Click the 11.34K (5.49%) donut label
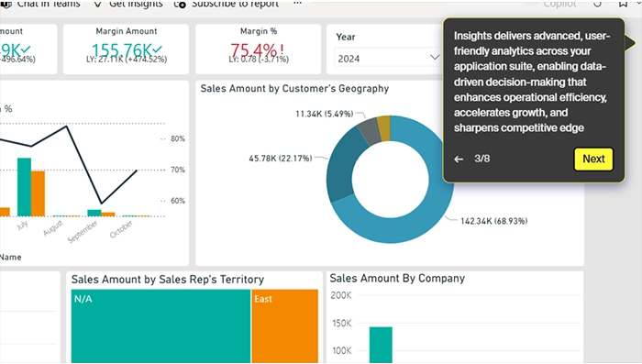 click(325, 114)
